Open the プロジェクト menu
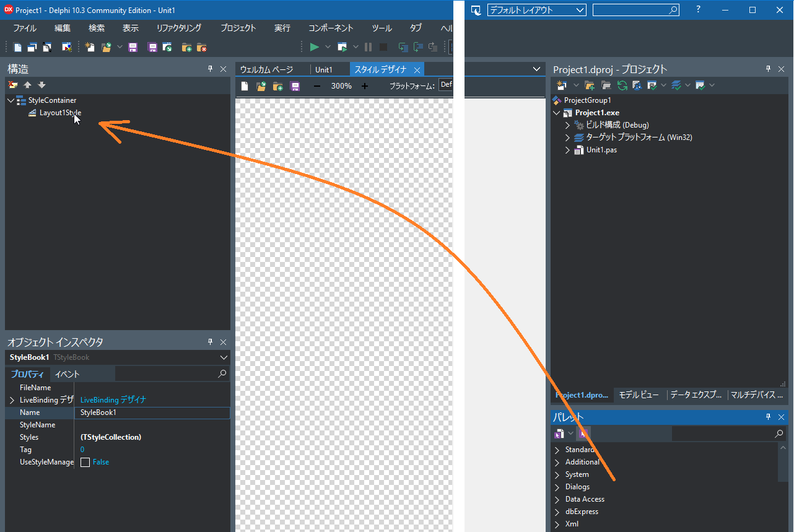The width and height of the screenshot is (794, 532). tap(238, 28)
